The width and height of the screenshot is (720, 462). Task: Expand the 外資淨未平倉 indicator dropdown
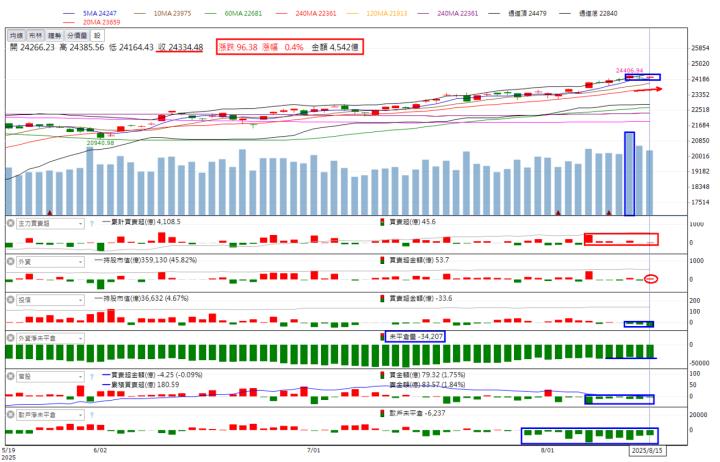coord(50,338)
